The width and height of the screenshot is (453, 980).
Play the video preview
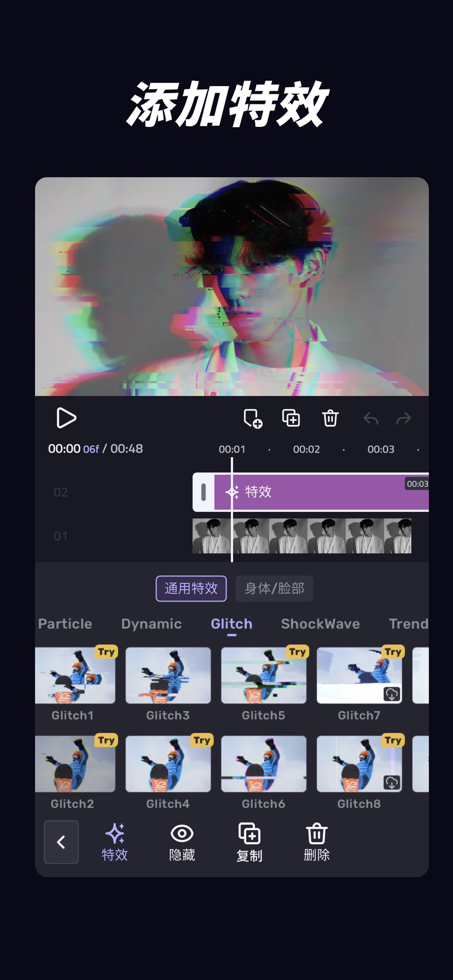66,418
